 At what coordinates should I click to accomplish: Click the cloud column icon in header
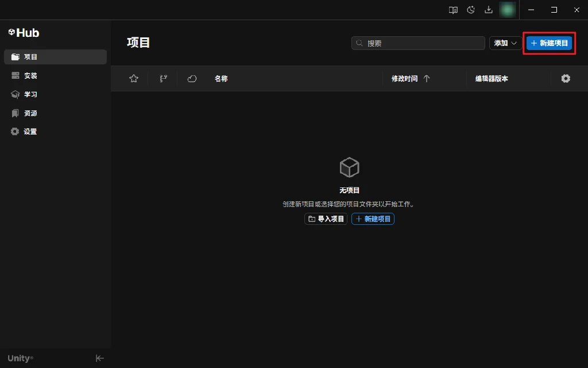pos(192,79)
